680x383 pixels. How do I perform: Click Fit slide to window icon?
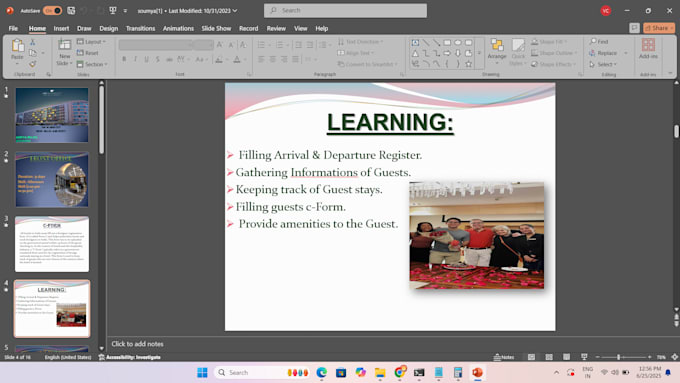click(x=674, y=357)
